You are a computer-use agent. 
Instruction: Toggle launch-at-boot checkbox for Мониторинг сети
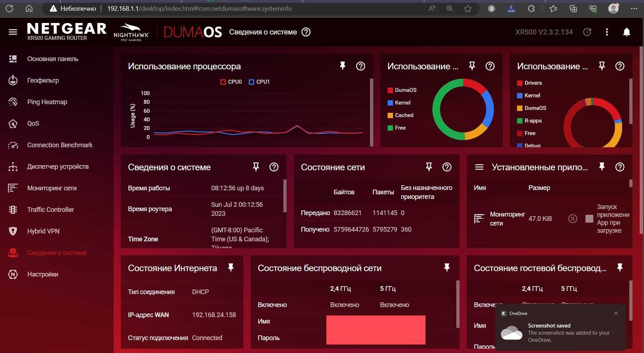coord(589,219)
